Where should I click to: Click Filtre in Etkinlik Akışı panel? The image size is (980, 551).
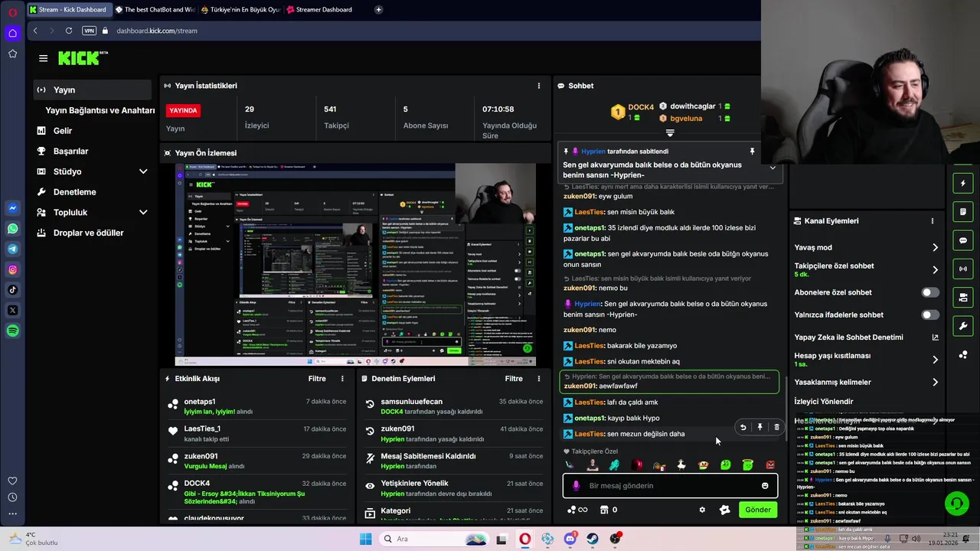[x=317, y=379]
